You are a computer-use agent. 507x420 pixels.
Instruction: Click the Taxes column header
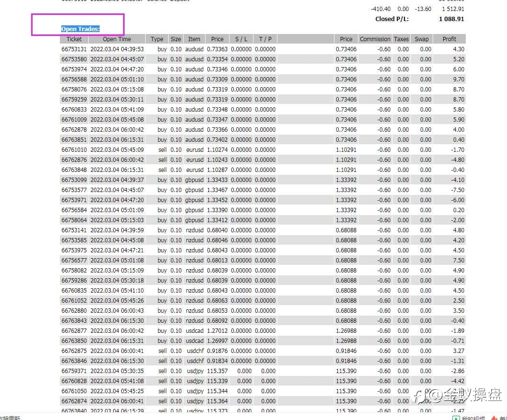coord(401,39)
